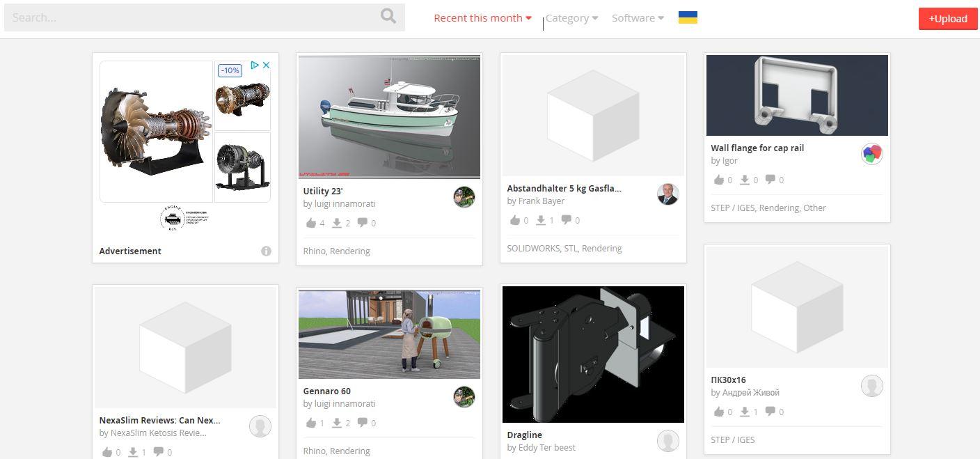Open Frank Bayer's profile avatar

667,194
